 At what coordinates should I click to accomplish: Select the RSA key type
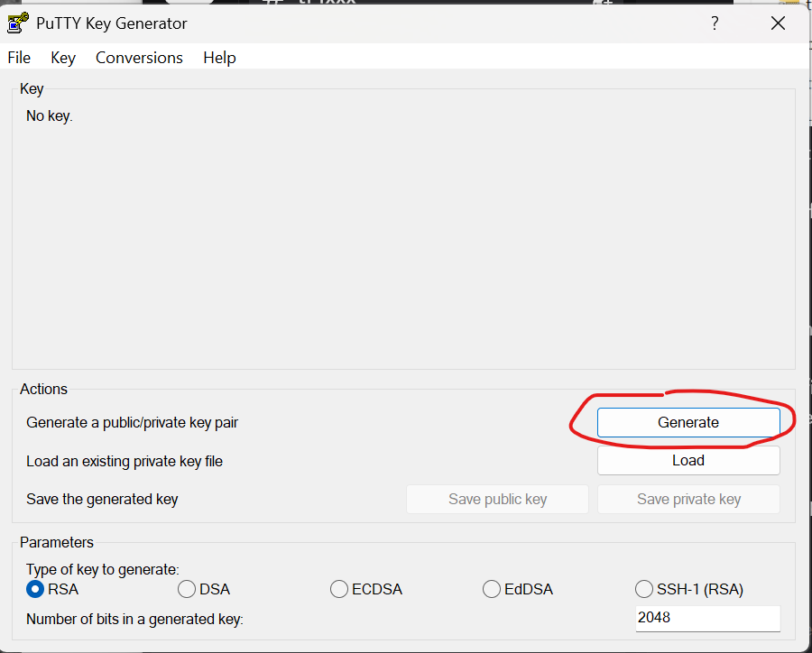pyautogui.click(x=36, y=589)
